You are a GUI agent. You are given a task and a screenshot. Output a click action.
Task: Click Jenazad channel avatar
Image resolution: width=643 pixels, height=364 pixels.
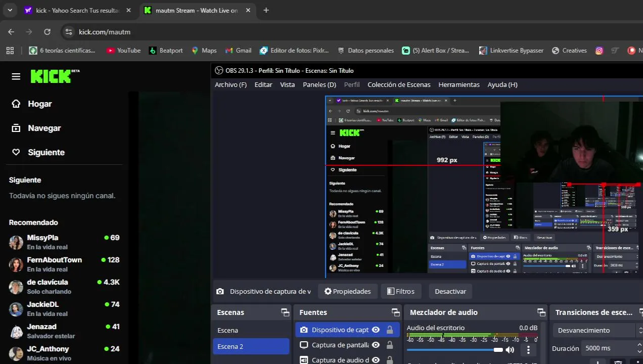click(16, 331)
